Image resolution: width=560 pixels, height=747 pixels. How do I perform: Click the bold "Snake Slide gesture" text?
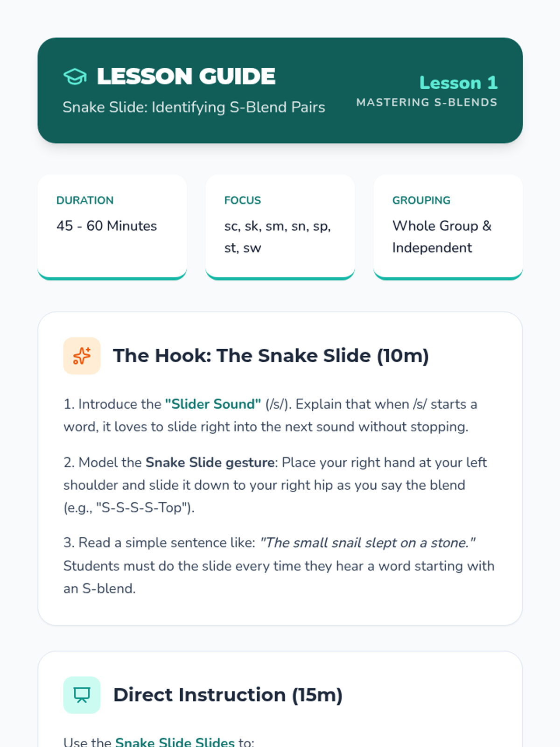tap(210, 462)
